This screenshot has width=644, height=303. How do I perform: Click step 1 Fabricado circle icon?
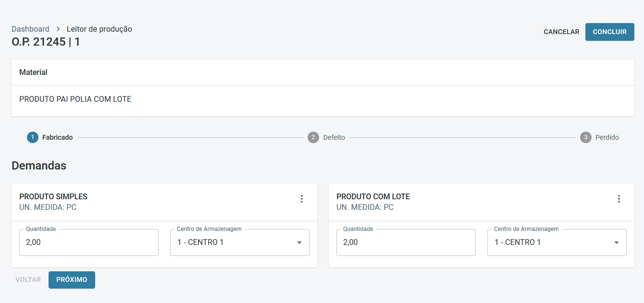pyautogui.click(x=33, y=137)
